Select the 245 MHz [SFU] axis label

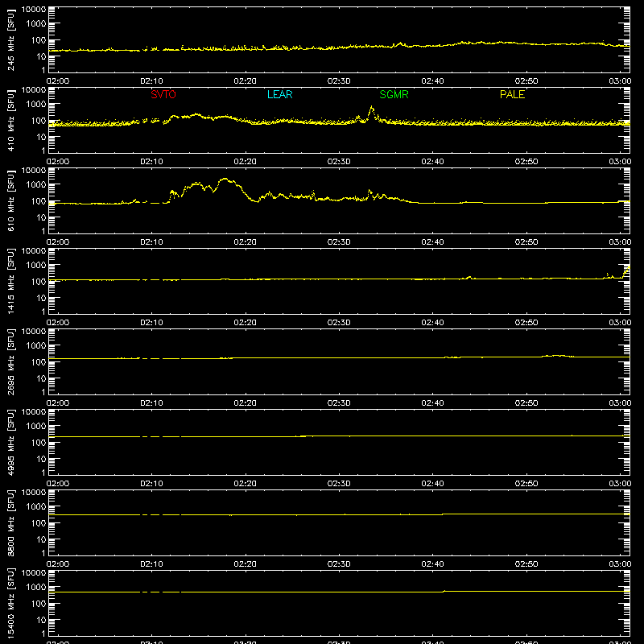coord(10,40)
